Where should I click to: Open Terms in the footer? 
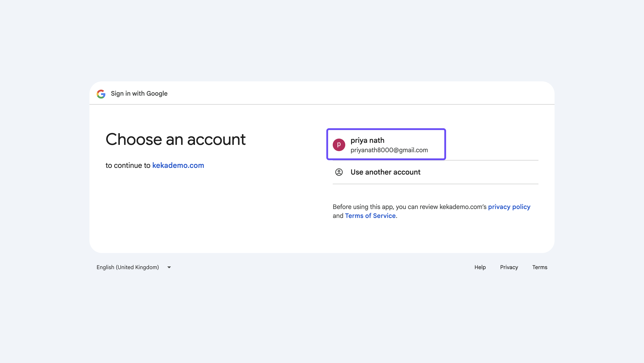click(540, 267)
